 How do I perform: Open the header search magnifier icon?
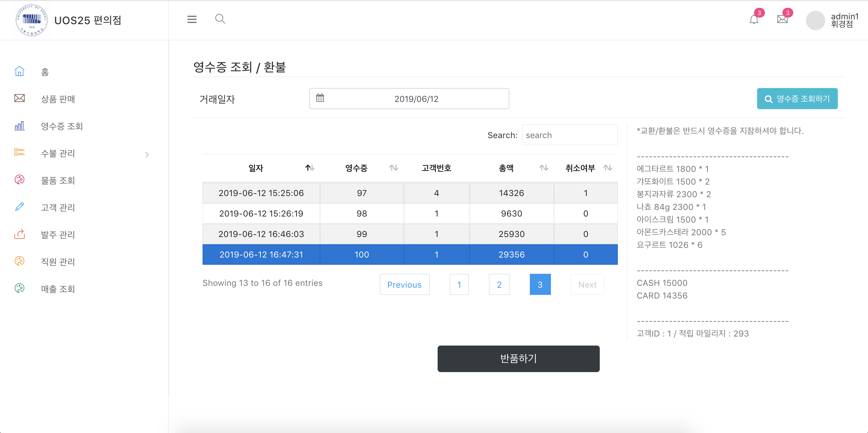coord(220,19)
